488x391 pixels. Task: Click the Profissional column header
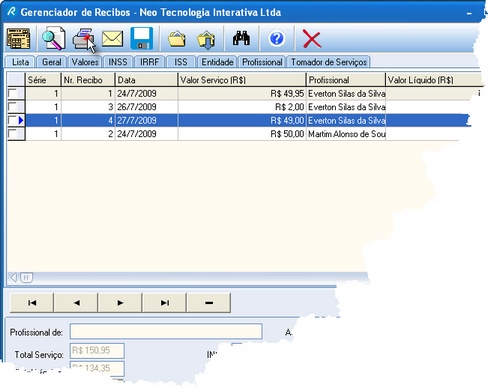[x=346, y=80]
